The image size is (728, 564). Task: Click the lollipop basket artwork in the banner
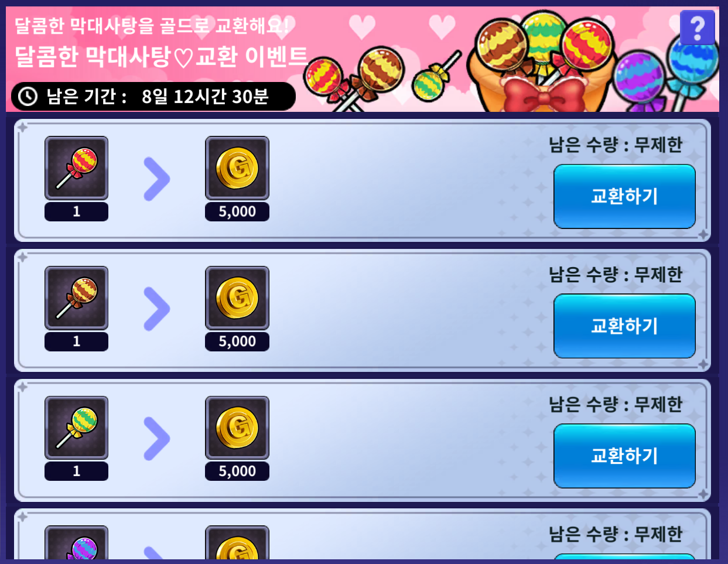(x=545, y=64)
